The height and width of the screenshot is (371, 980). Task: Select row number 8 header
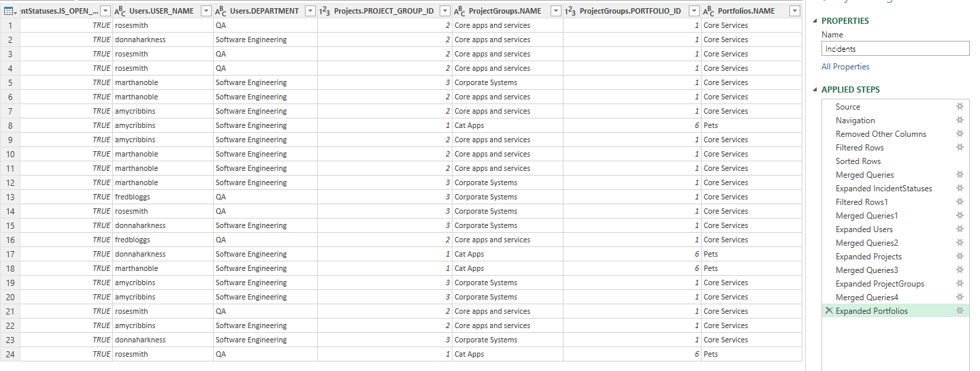coord(10,125)
